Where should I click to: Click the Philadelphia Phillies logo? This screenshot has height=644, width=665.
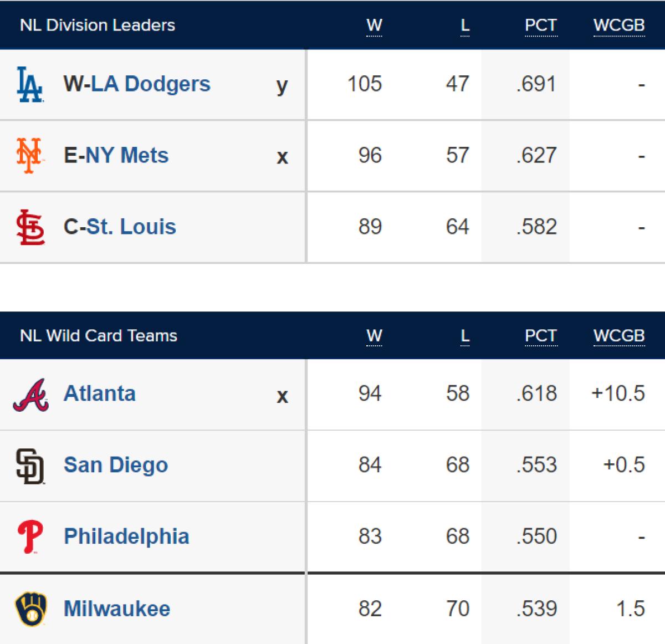pos(30,536)
